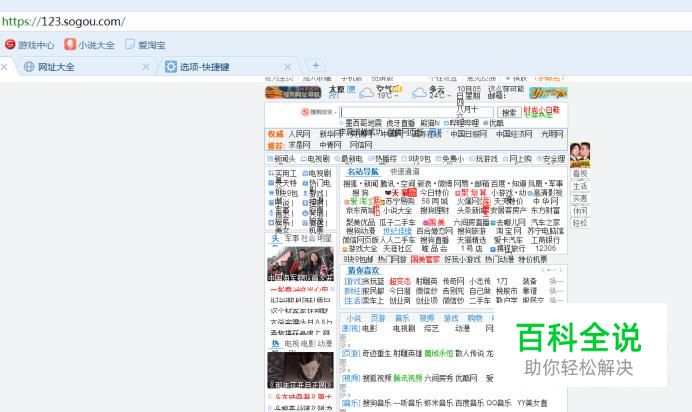Open the 腾讯视频 green link

(408, 378)
